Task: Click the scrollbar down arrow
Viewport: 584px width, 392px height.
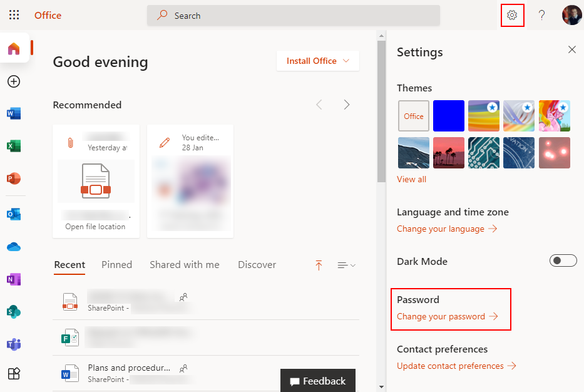Action: coord(381,387)
